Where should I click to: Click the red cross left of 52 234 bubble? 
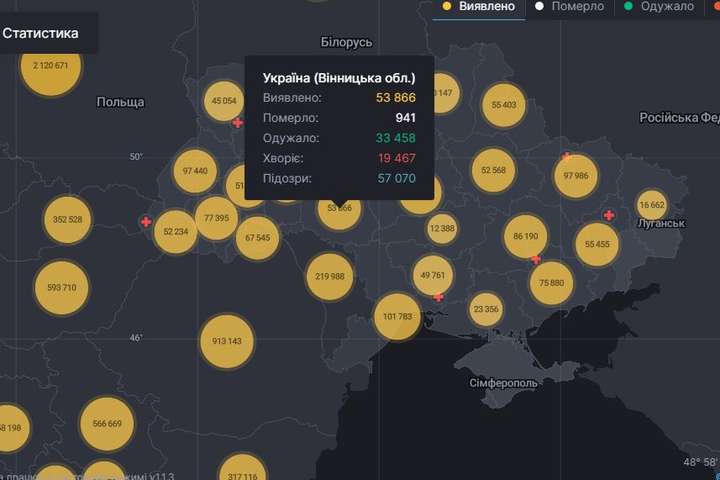[146, 222]
